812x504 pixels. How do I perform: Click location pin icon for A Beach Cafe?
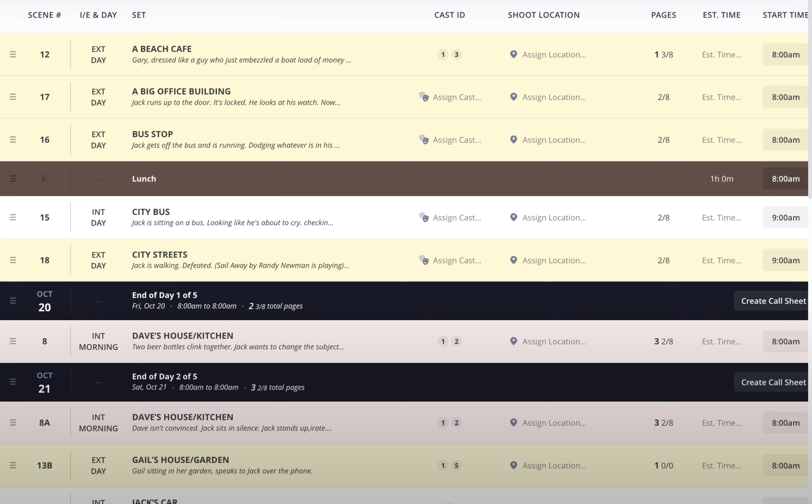[x=514, y=54]
